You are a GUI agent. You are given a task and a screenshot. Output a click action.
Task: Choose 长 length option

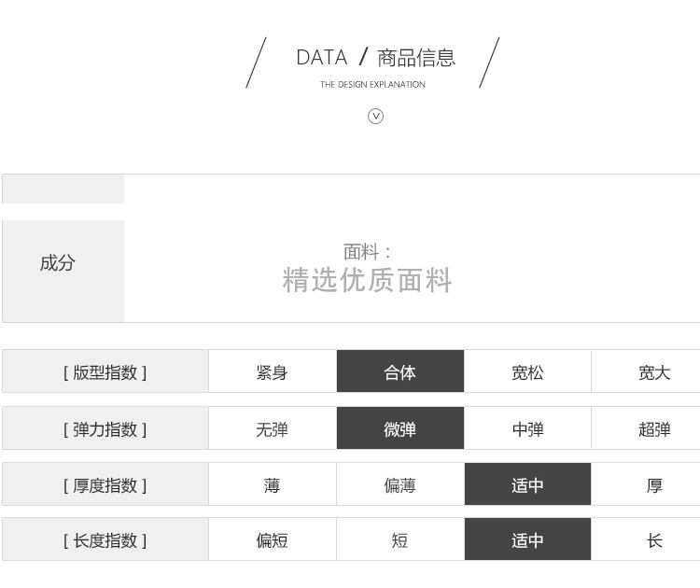(x=653, y=540)
